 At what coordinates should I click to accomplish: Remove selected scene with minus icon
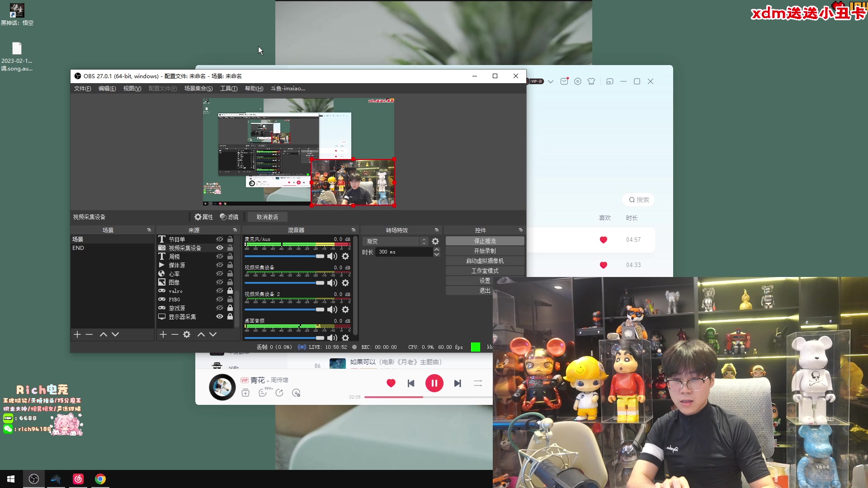[x=89, y=334]
